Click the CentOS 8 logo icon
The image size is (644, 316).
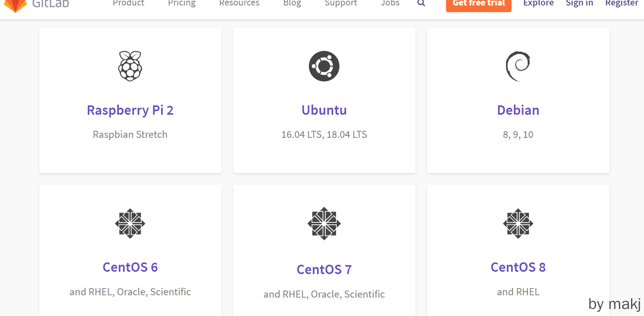tap(518, 224)
